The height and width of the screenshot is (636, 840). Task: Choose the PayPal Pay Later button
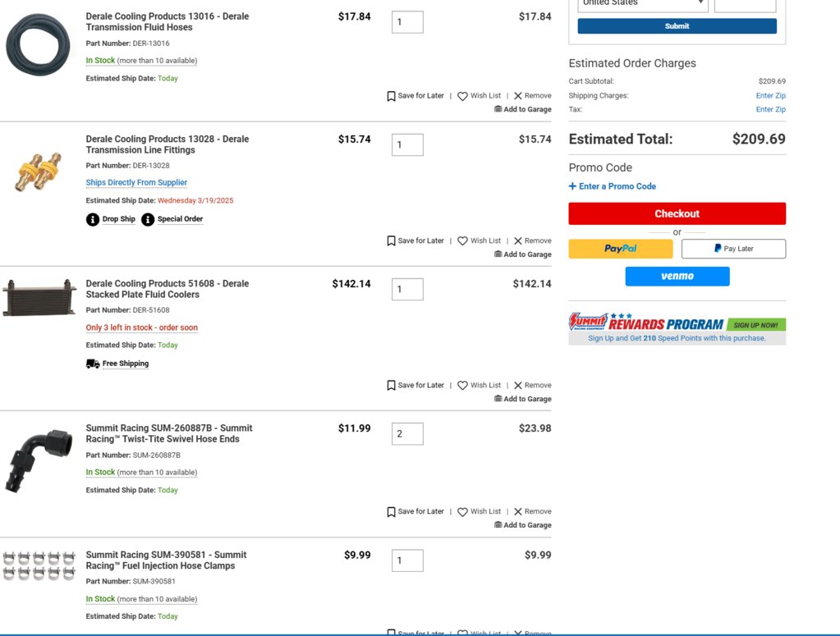(733, 249)
